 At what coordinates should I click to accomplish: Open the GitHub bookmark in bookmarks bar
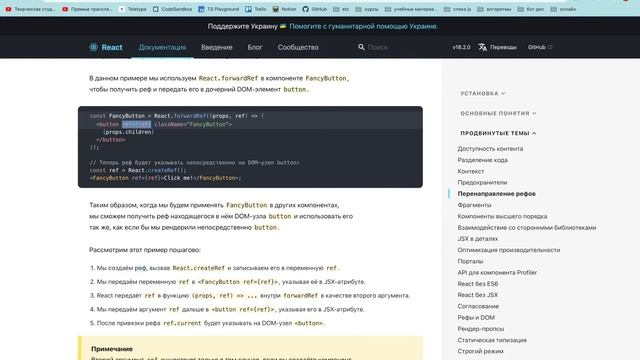315,9
